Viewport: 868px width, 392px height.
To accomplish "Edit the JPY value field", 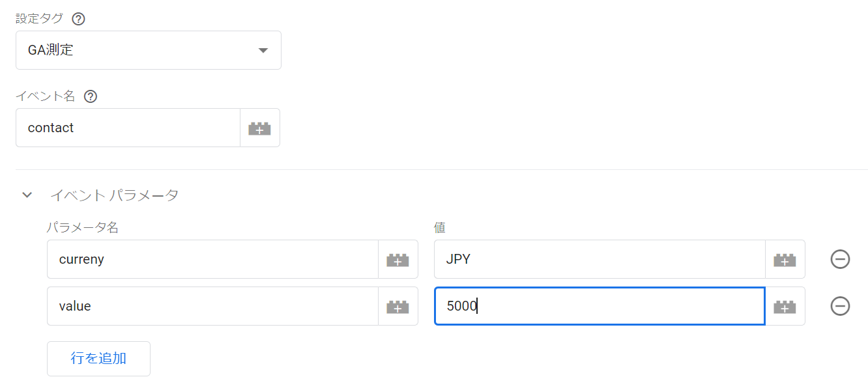I will pyautogui.click(x=600, y=259).
